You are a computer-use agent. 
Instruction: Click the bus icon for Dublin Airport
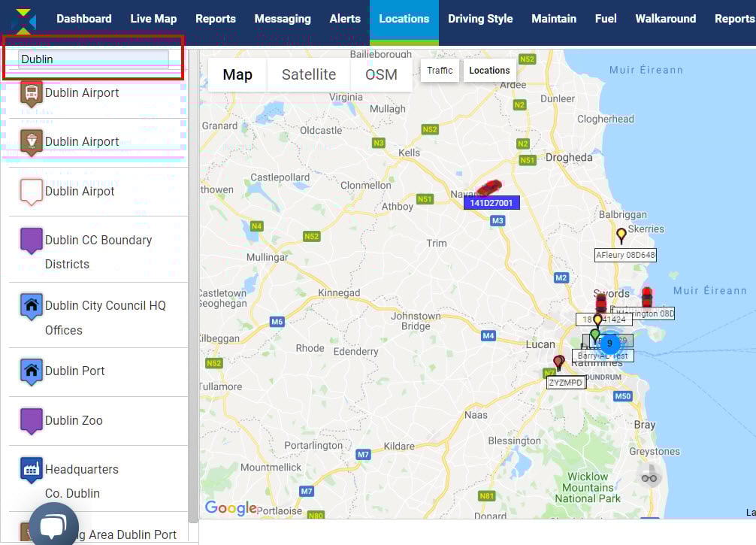point(32,93)
